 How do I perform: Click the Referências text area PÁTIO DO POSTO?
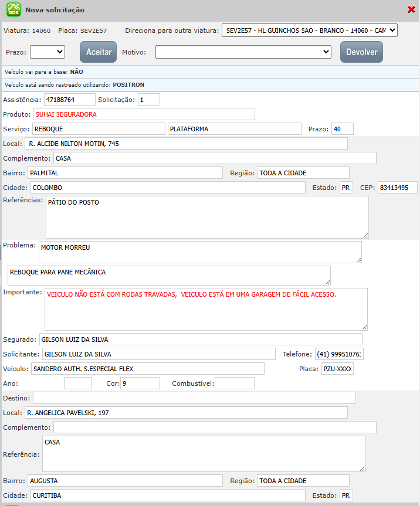coord(207,217)
